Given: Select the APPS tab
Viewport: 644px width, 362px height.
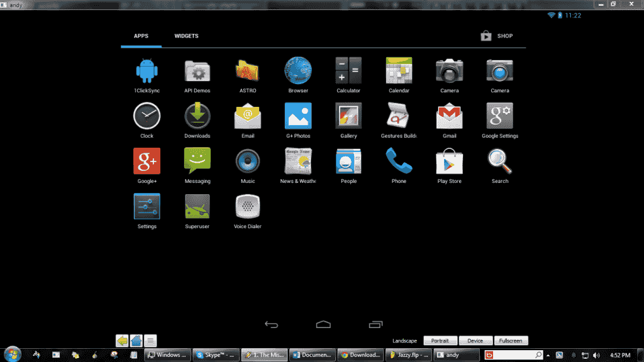Looking at the screenshot, I should 141,36.
